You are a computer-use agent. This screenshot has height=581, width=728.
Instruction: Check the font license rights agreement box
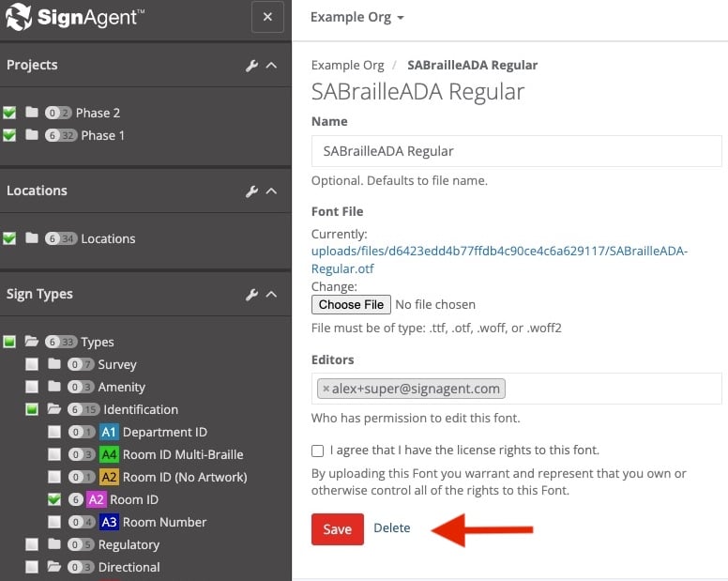[318, 451]
